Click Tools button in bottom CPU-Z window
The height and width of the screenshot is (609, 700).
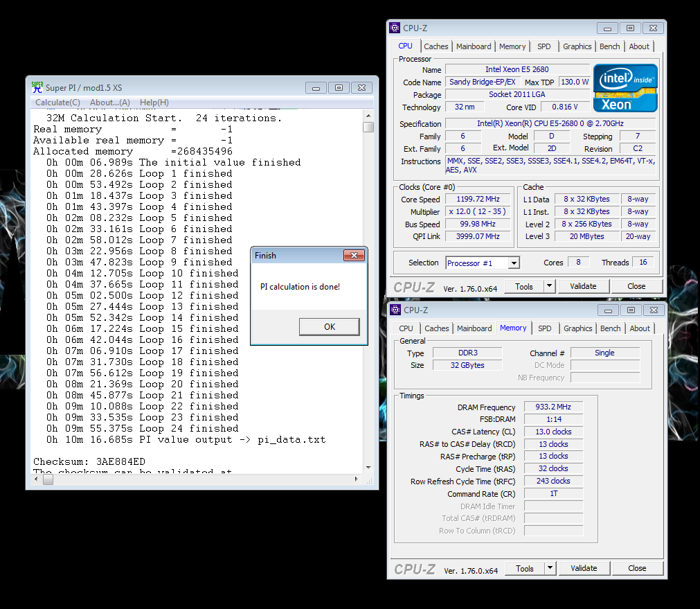click(x=525, y=568)
